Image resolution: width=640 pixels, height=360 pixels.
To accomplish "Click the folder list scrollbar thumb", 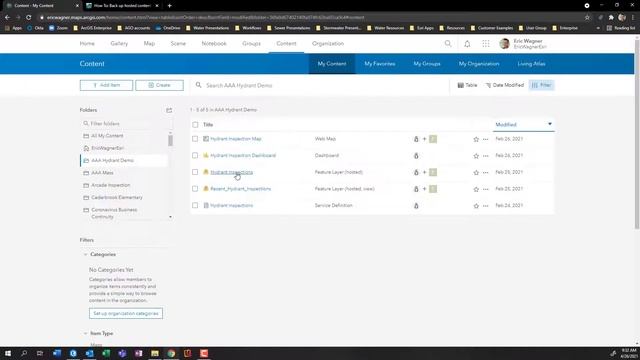I will point(170,140).
